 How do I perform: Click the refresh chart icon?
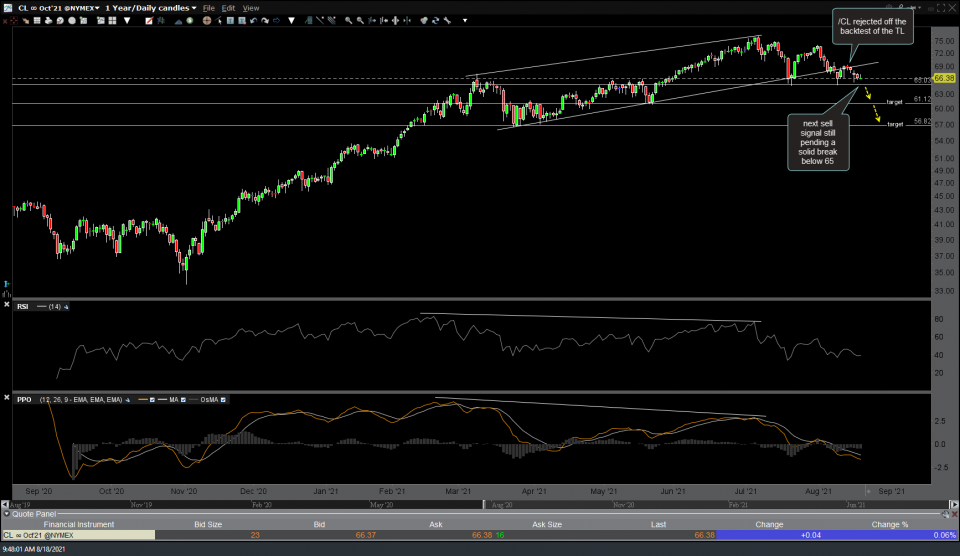[435, 21]
